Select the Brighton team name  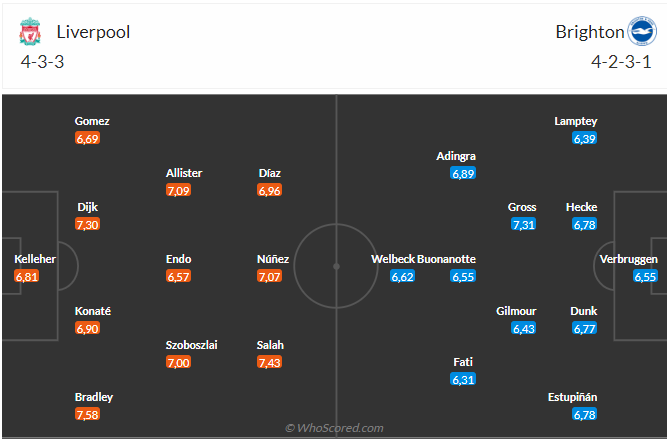[587, 31]
